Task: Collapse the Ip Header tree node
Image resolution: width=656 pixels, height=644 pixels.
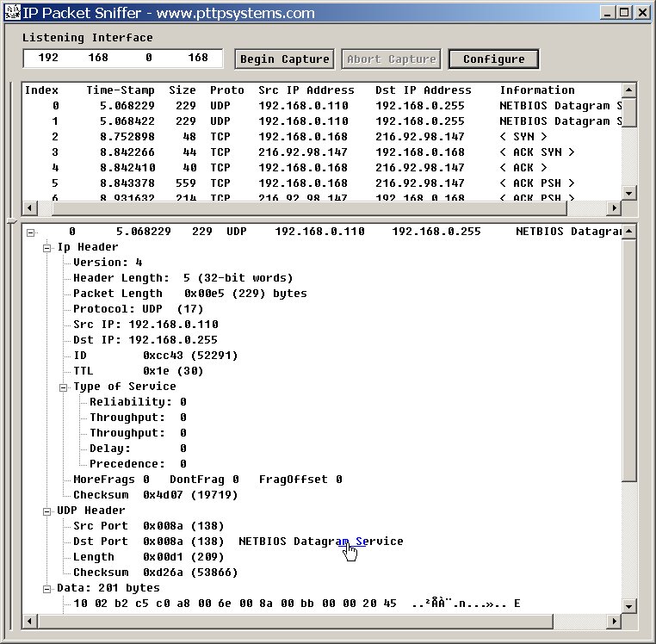Action: 47,247
